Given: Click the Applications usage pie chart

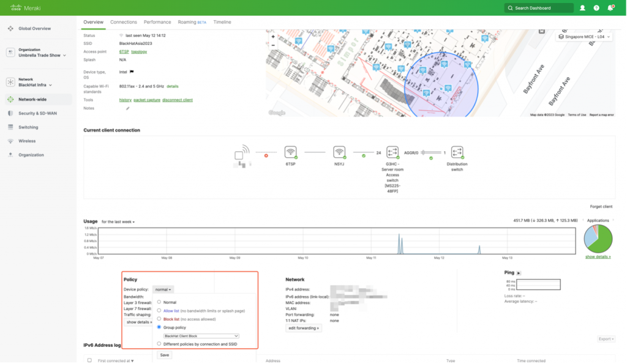Looking at the screenshot, I should tap(598, 238).
